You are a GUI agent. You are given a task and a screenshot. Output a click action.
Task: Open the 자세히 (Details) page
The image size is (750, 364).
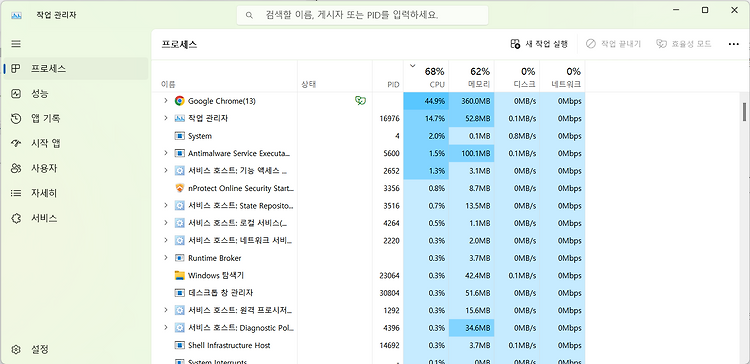pos(77,193)
